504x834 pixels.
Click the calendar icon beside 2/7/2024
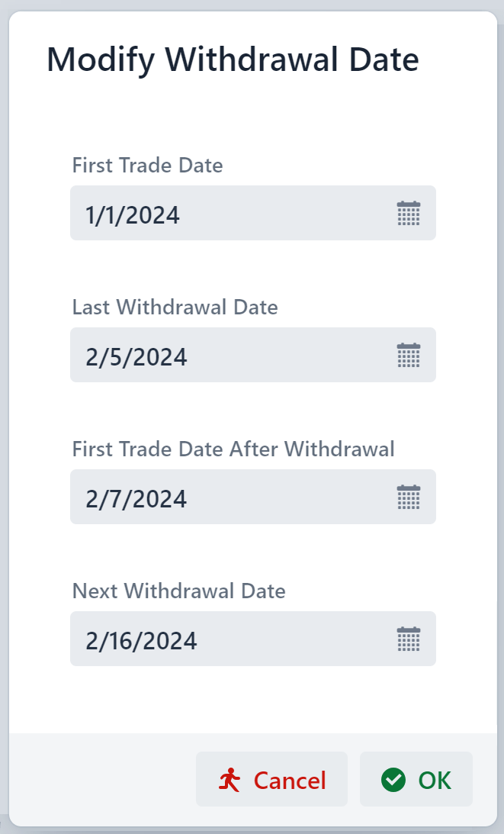tap(409, 497)
